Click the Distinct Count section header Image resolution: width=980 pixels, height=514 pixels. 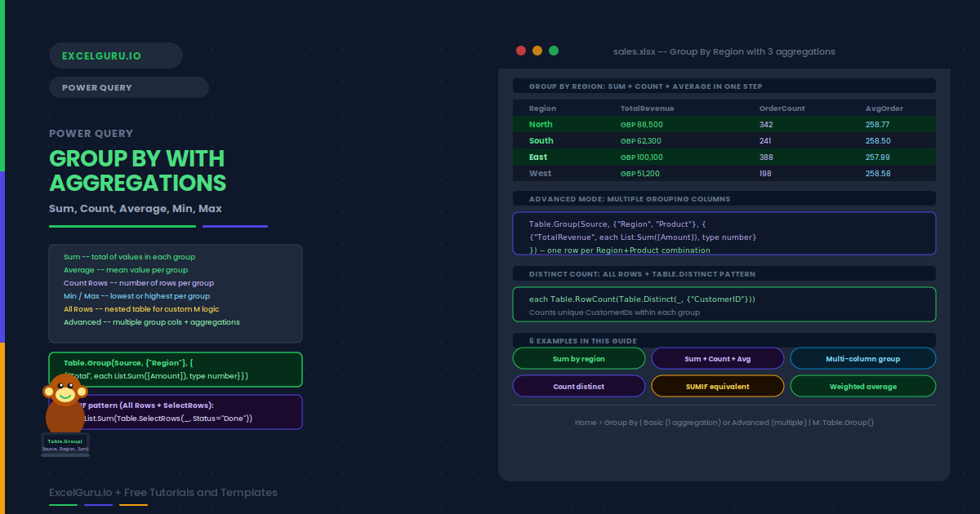point(724,273)
